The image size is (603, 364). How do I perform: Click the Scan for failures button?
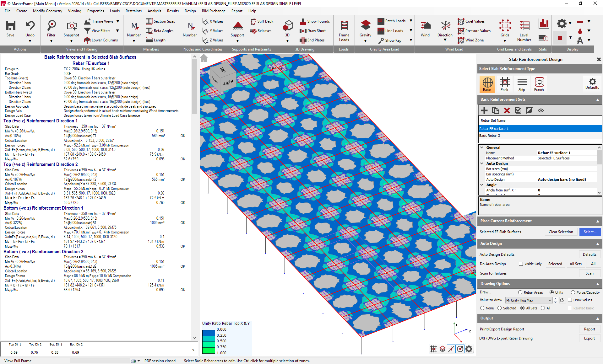589,273
